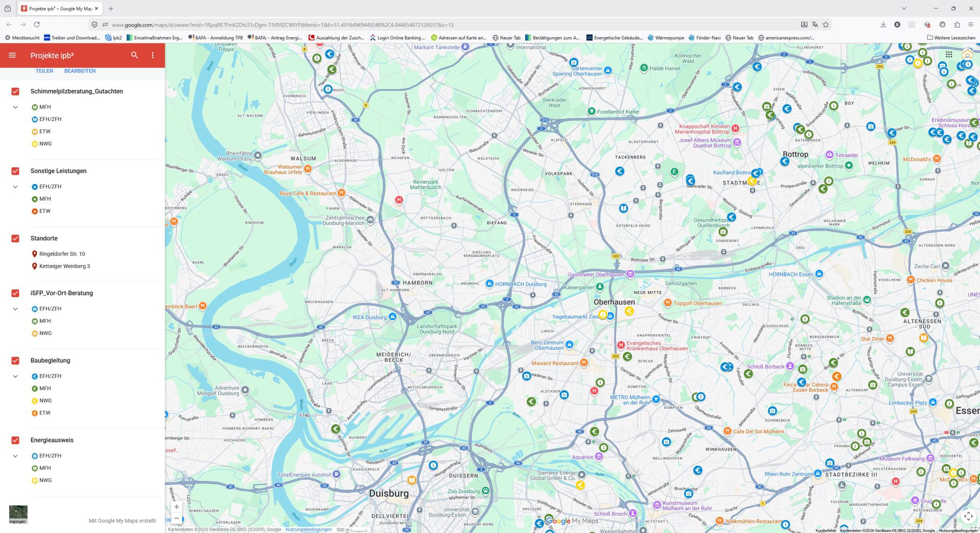The width and height of the screenshot is (980, 533).
Task: Click the Maward Restaurant marker
Action: [x=584, y=363]
